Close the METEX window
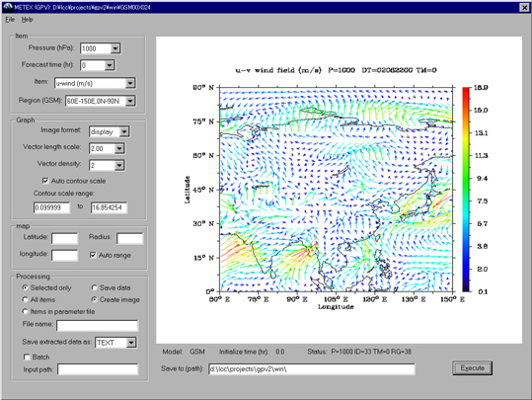Image resolution: width=532 pixels, height=400 pixels. 524,7
